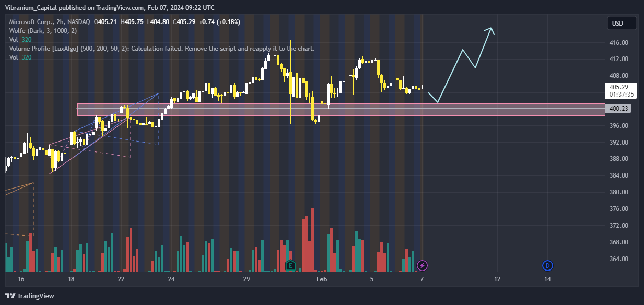Viewport: 644px width, 305px height.
Task: Click the 368.00 price axis label
Action: (x=618, y=242)
